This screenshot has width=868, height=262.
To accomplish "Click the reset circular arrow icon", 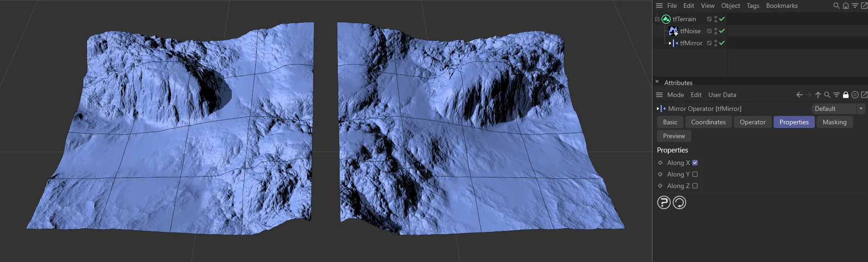I will pos(679,202).
